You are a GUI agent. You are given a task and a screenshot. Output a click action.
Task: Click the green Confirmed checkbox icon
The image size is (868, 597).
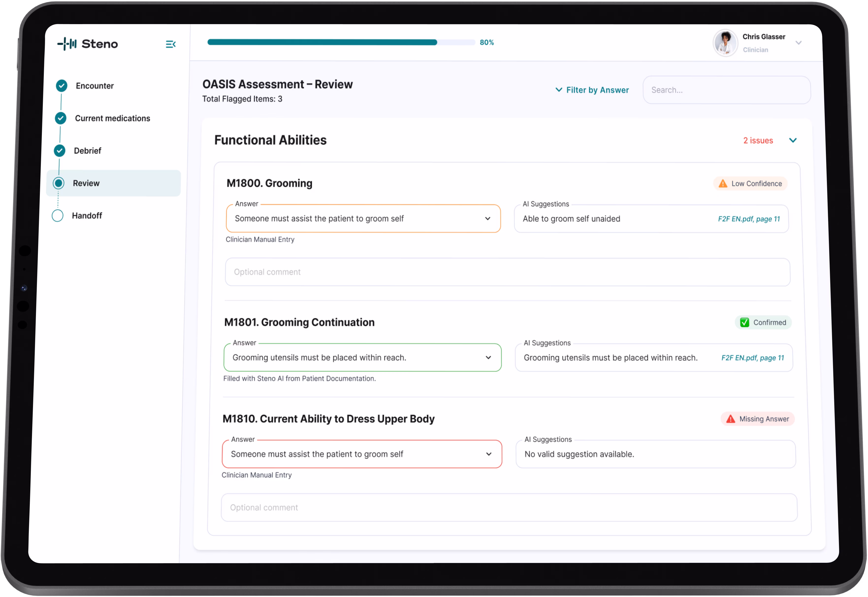coord(744,322)
